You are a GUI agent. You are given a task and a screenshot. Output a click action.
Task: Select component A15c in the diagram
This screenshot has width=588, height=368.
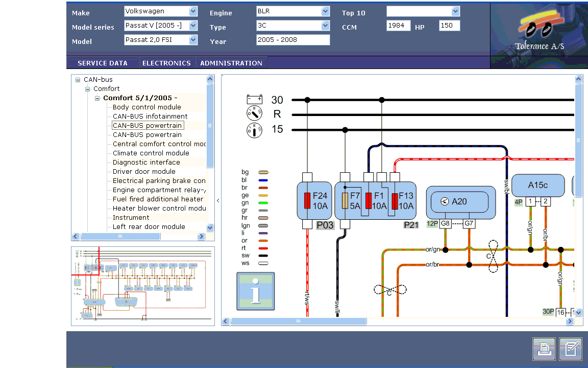coord(538,185)
